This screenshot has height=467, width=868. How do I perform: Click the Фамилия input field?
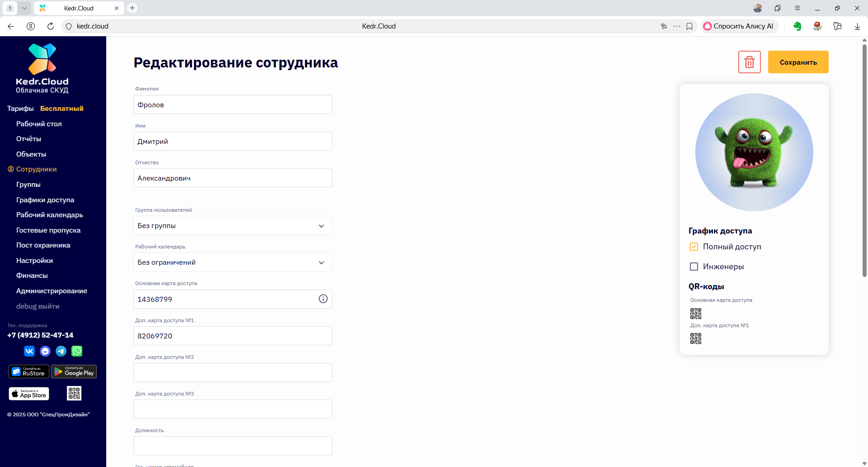[x=232, y=105]
